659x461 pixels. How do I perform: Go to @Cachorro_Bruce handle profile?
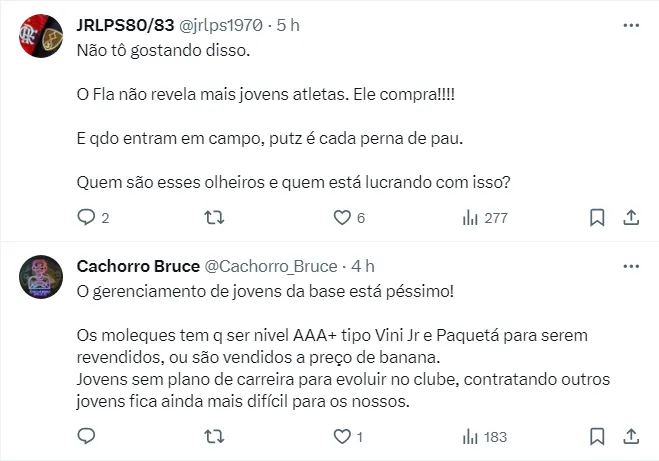tap(271, 266)
